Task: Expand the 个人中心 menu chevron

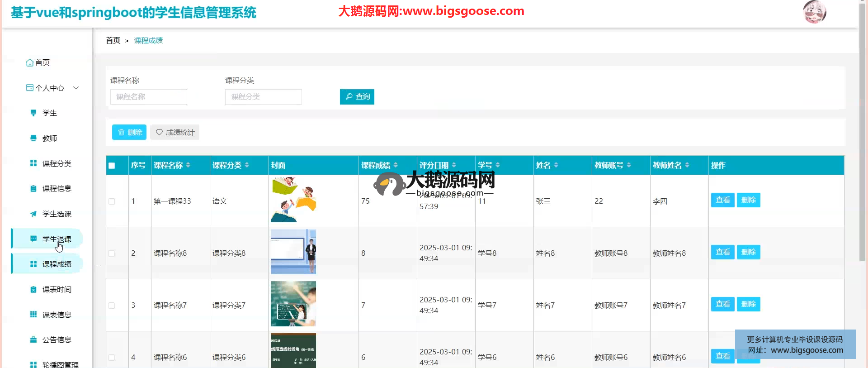Action: (x=76, y=88)
